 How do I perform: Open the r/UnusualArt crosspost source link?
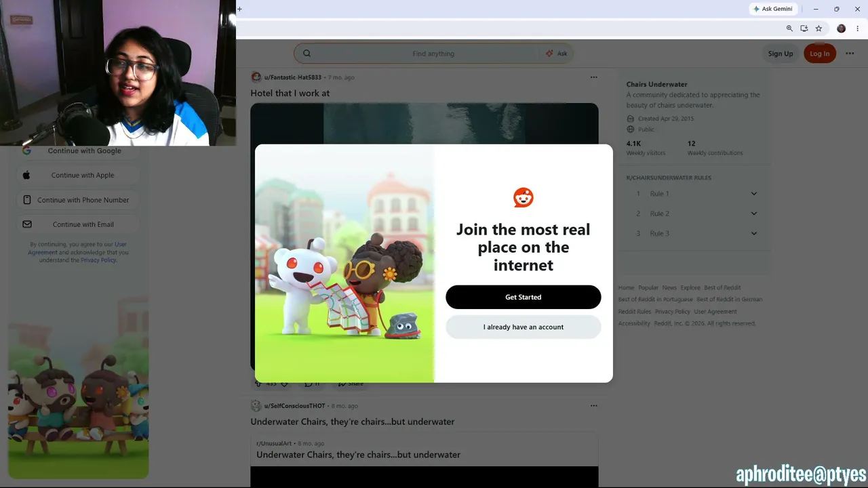[x=274, y=443]
